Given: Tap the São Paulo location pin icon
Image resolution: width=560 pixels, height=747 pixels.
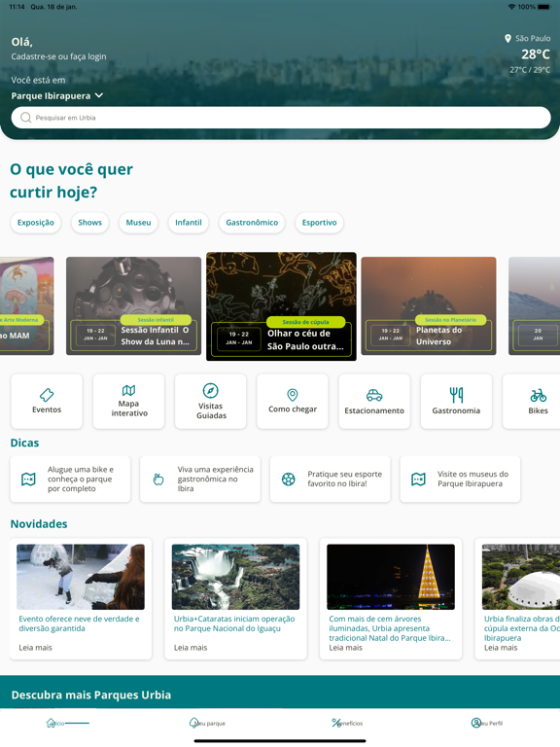Looking at the screenshot, I should click(x=507, y=39).
